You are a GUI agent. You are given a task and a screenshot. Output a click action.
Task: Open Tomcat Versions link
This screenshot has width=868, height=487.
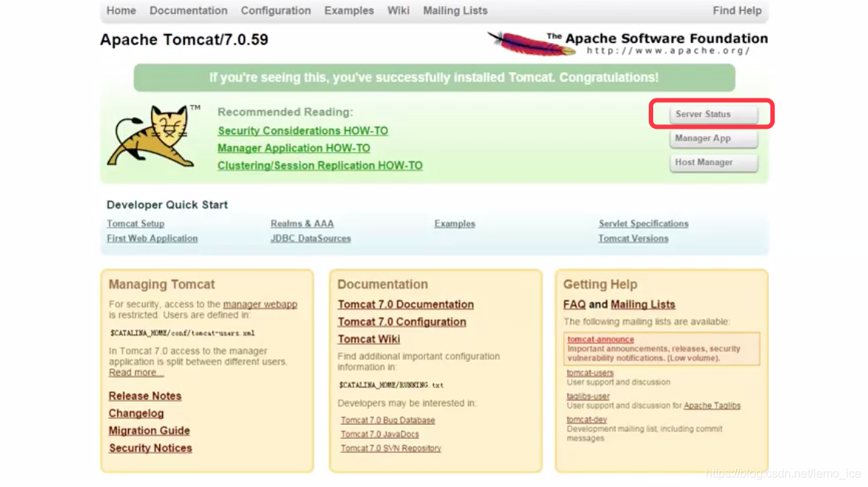(x=633, y=238)
